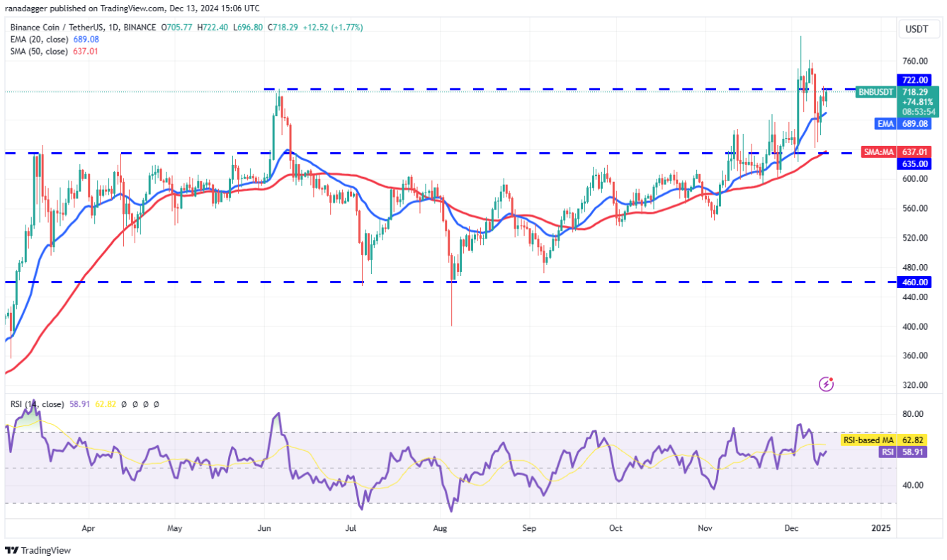Click the ranadagger published on TradingView.com caption

[132, 8]
